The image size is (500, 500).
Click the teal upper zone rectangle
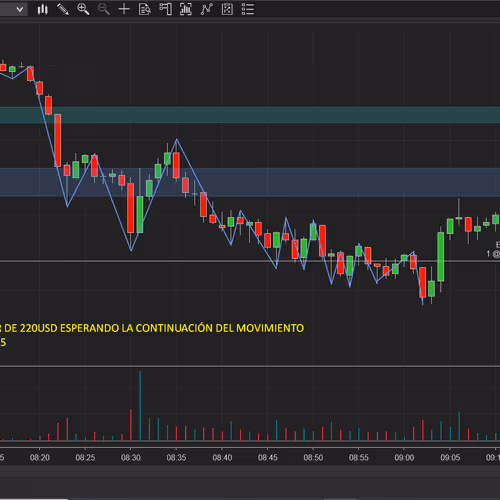point(250,115)
